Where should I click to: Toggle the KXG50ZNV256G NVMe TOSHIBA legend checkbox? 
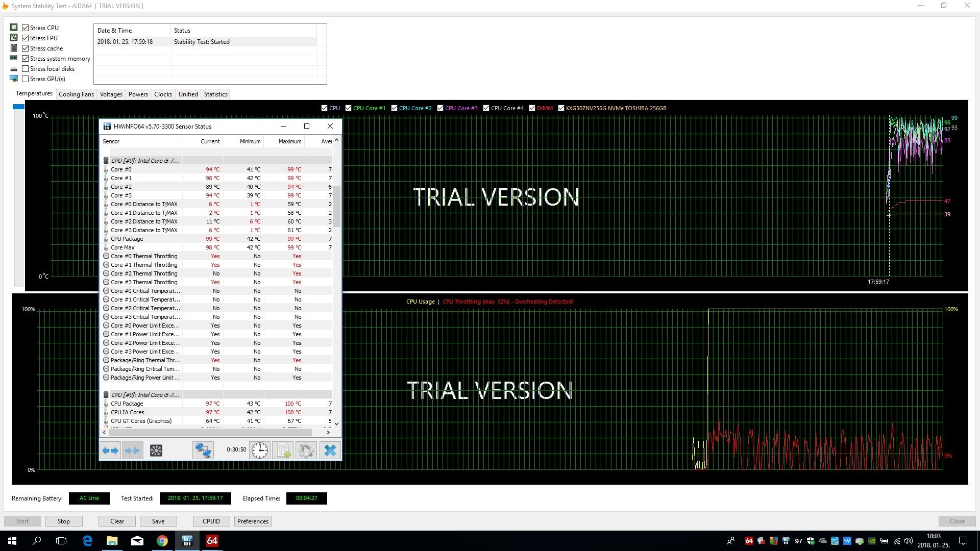click(x=561, y=108)
